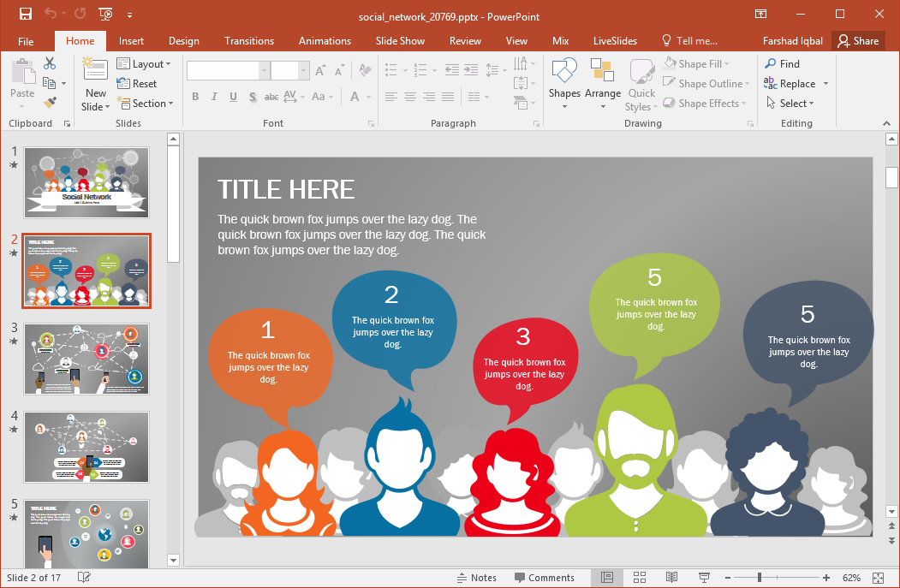The width and height of the screenshot is (900, 588).
Task: Click the zoom slider handle
Action: pos(760,578)
